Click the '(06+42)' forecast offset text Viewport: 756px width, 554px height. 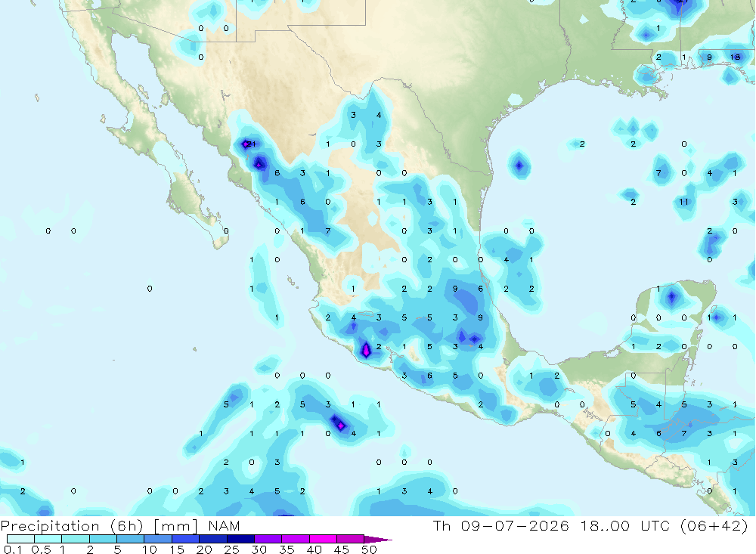(x=714, y=525)
